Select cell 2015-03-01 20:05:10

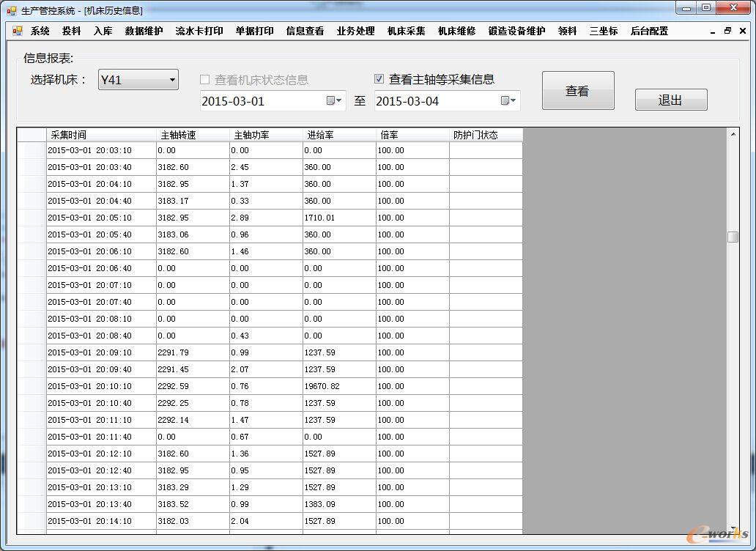click(x=101, y=218)
